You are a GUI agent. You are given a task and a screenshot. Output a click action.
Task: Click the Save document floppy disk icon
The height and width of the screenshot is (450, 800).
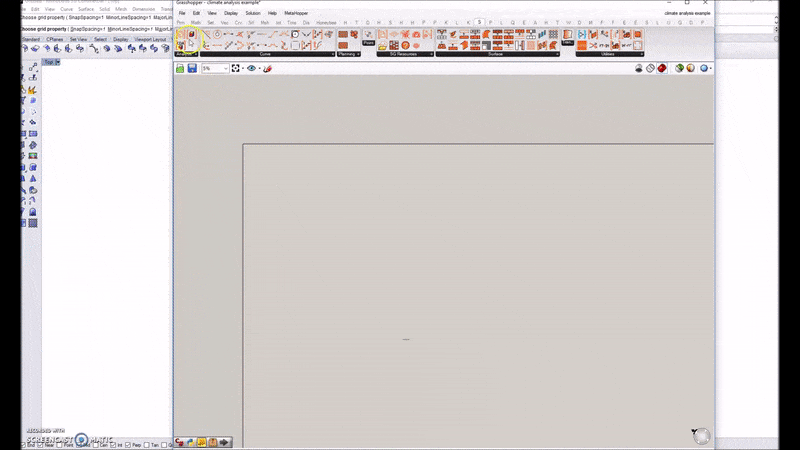(x=191, y=68)
